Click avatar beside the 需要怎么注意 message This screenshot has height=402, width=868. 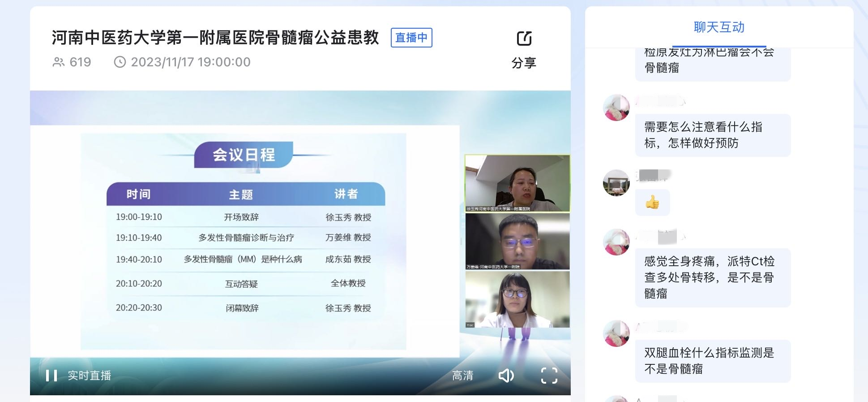click(616, 108)
